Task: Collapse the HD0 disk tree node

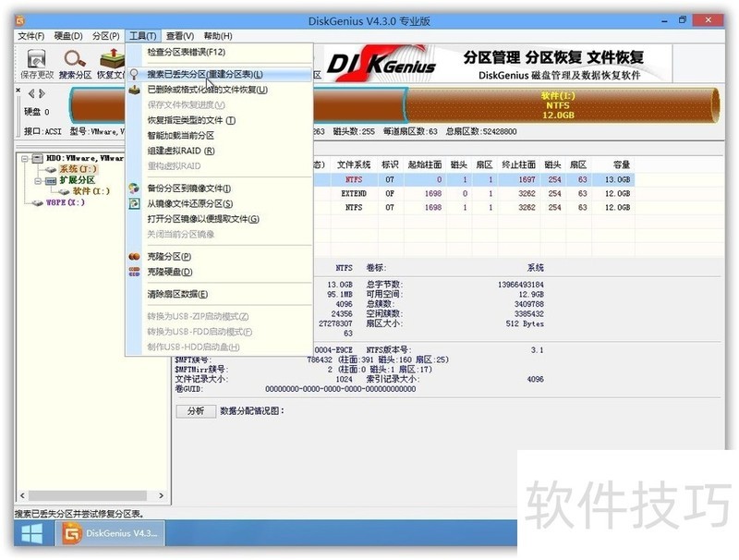Action: pos(25,159)
